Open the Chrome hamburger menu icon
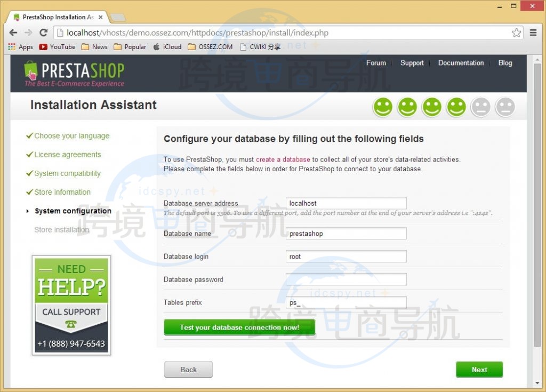Screen dimensions: 546x392 pyautogui.click(x=533, y=33)
